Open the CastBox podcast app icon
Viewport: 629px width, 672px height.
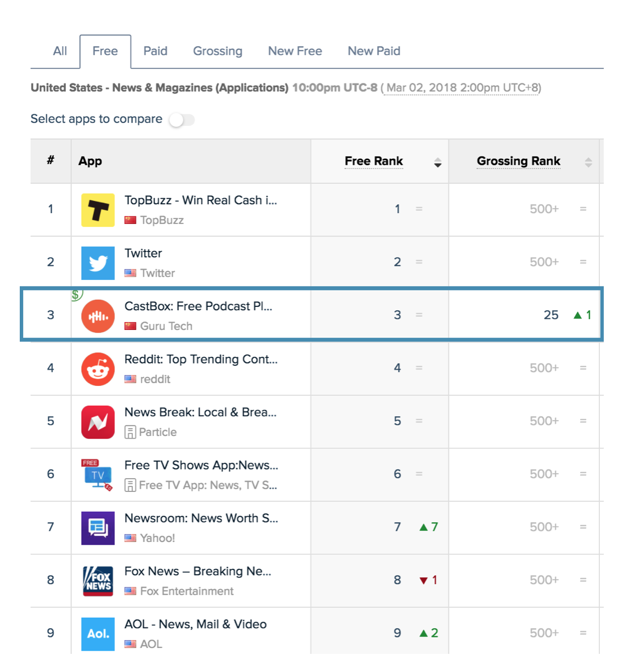[x=98, y=316]
